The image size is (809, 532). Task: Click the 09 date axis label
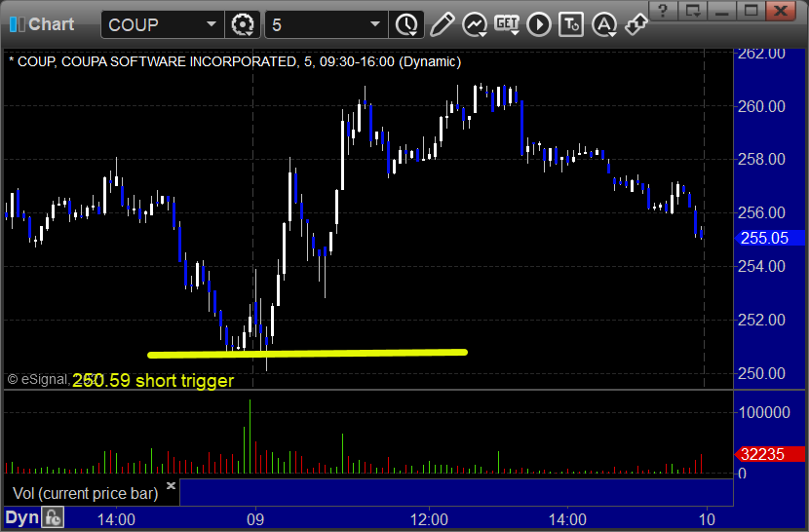[x=255, y=519]
